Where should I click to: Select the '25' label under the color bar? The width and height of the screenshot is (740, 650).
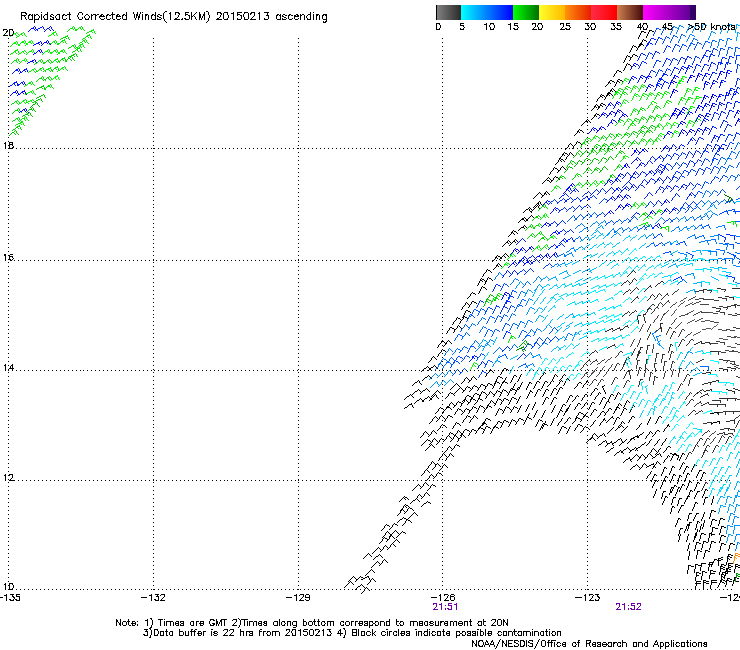click(x=565, y=27)
